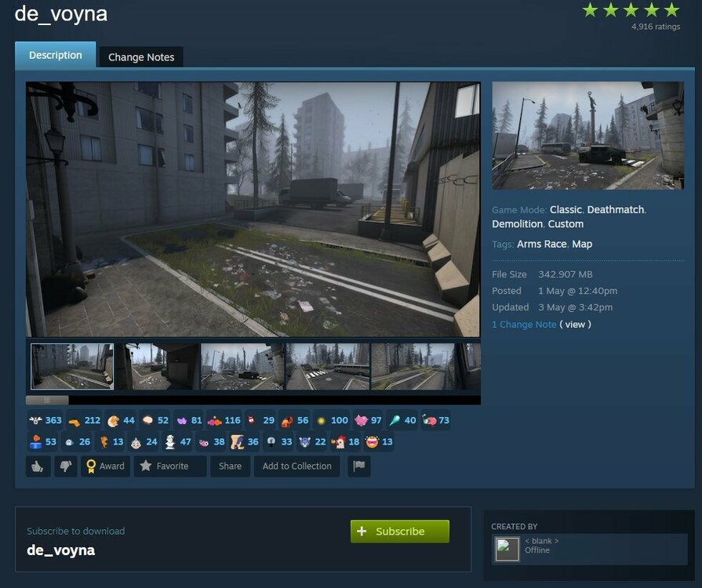Screen dimensions: 702x588
Task: Add the map to Favorites
Action: coord(164,466)
